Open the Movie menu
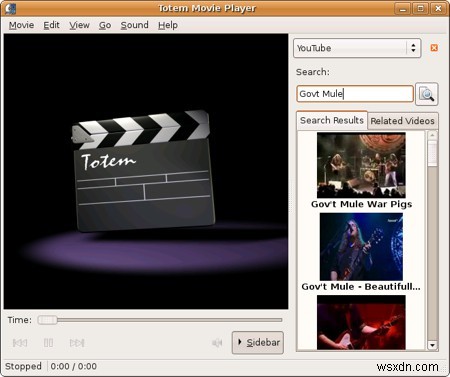 tap(21, 25)
